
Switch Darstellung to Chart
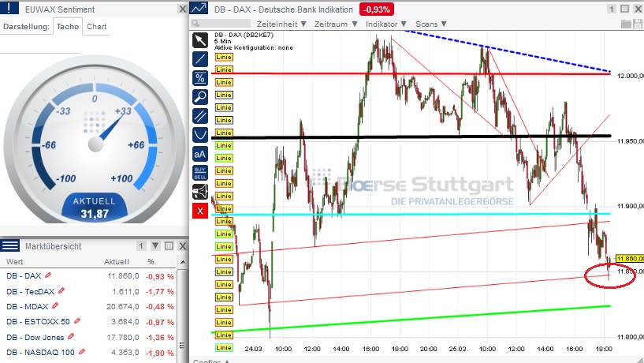click(96, 26)
